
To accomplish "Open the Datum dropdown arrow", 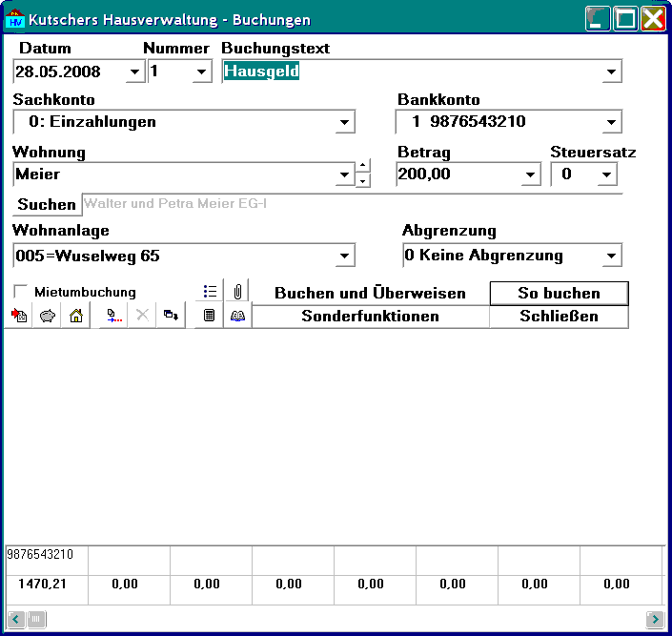I will coord(135,72).
